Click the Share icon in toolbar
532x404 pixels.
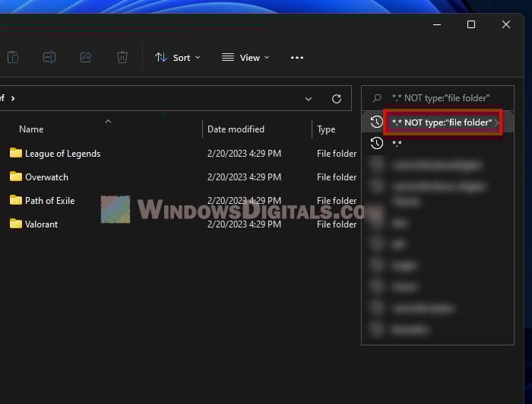[x=85, y=57]
